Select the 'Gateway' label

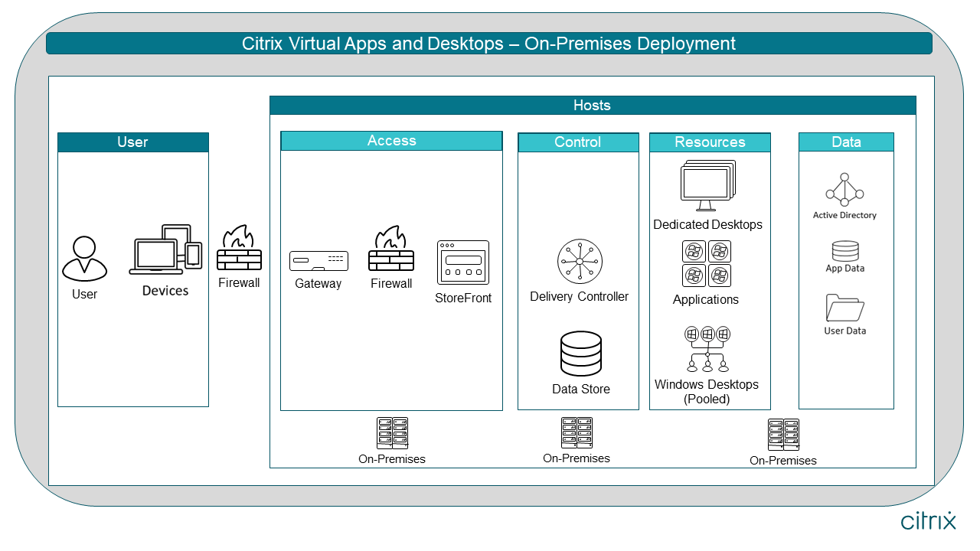tap(318, 284)
